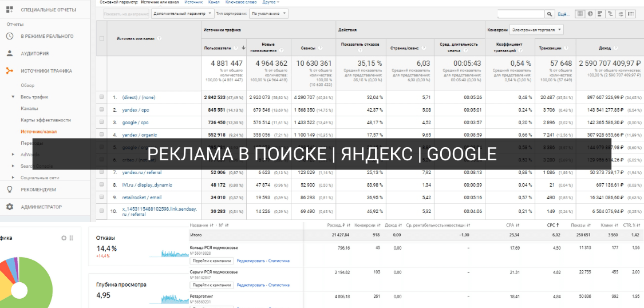Open the Другое dimension dropdown

[x=270, y=2]
